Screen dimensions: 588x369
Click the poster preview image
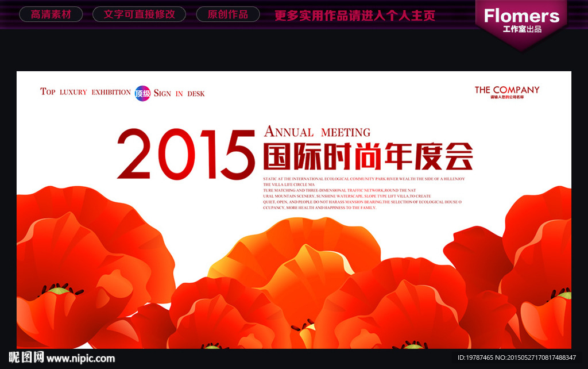coord(294,210)
